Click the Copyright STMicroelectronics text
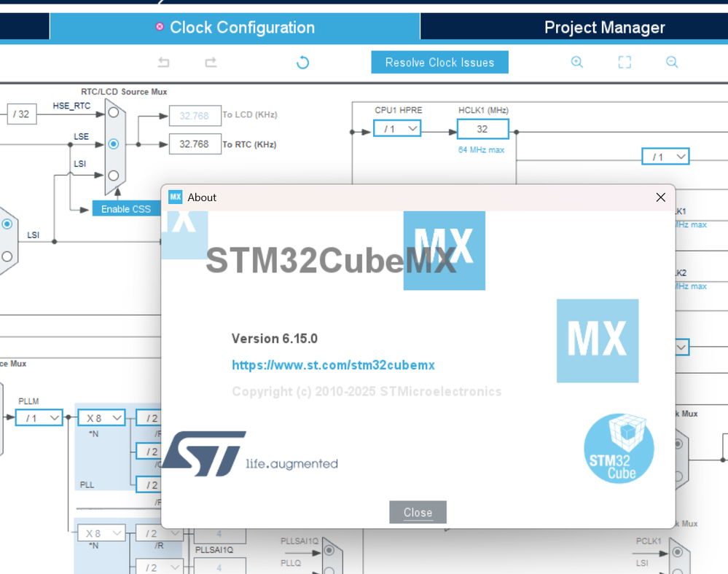The width and height of the screenshot is (728, 574). coord(367,392)
